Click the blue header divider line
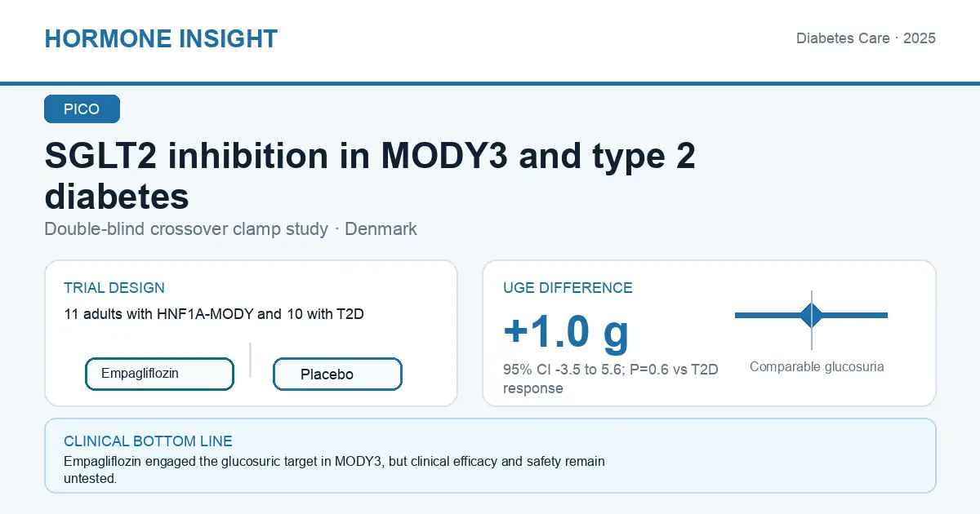Viewport: 980px width, 514px height. (x=490, y=83)
